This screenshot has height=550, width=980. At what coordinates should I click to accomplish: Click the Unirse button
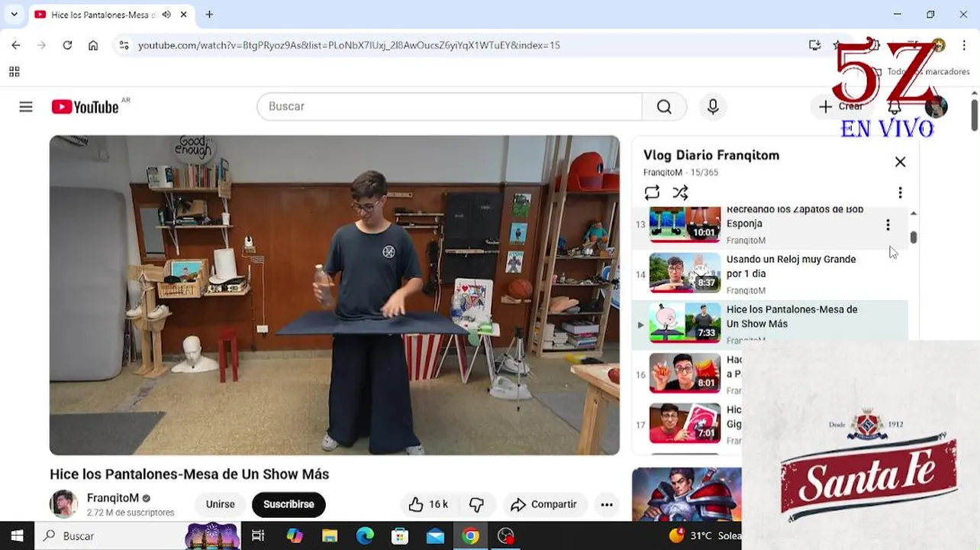point(220,504)
